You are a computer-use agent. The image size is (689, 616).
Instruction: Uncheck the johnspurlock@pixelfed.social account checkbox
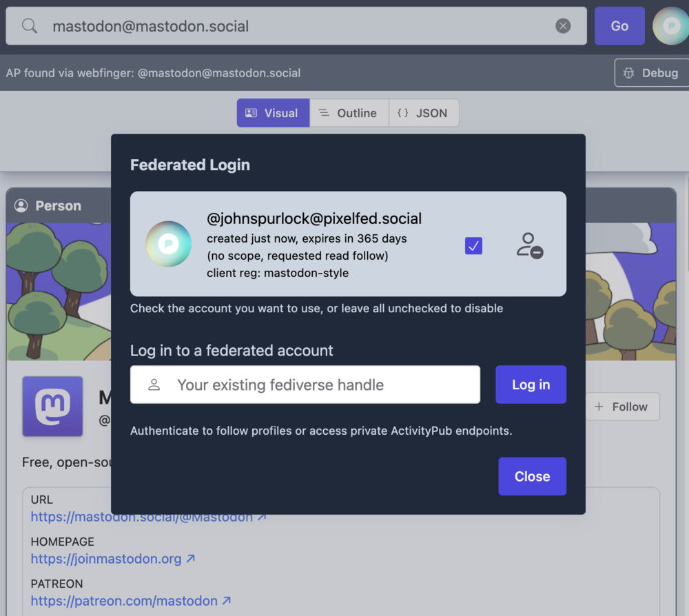click(473, 245)
